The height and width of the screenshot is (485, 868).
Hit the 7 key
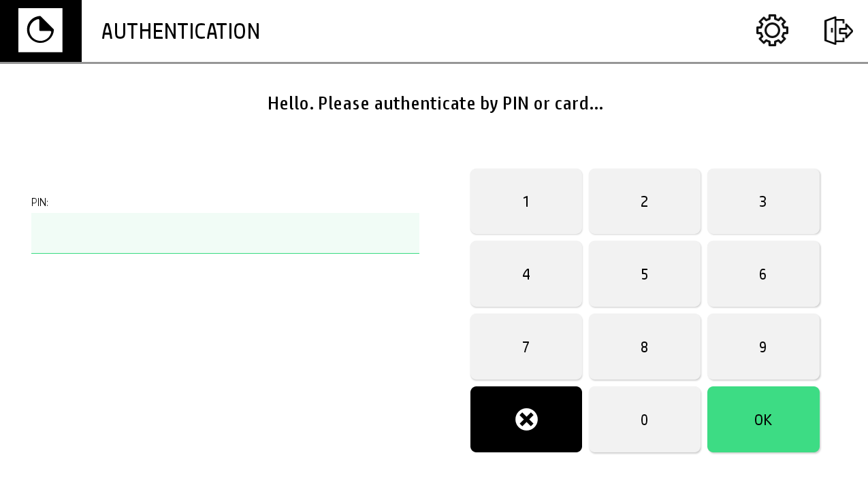point(526,347)
